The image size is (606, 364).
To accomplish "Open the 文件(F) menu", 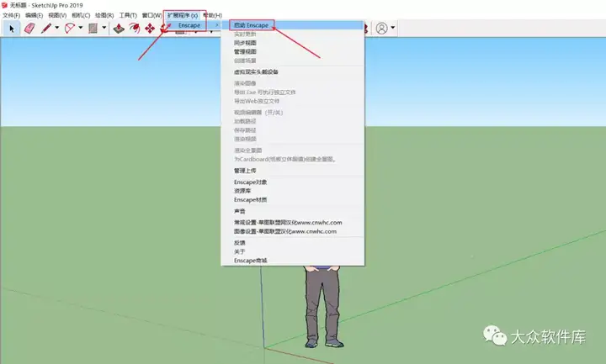I will pos(11,15).
